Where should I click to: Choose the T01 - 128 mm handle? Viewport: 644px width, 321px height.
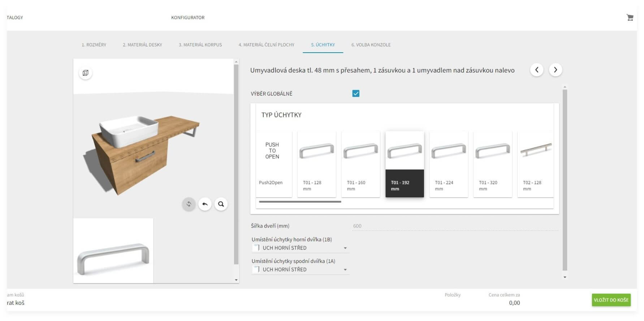316,164
